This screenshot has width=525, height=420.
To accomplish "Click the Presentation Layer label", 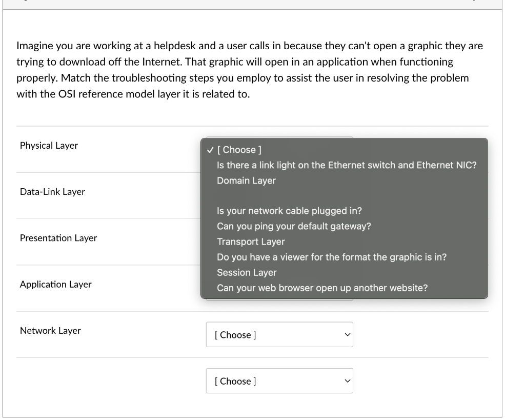I will pyautogui.click(x=58, y=238).
